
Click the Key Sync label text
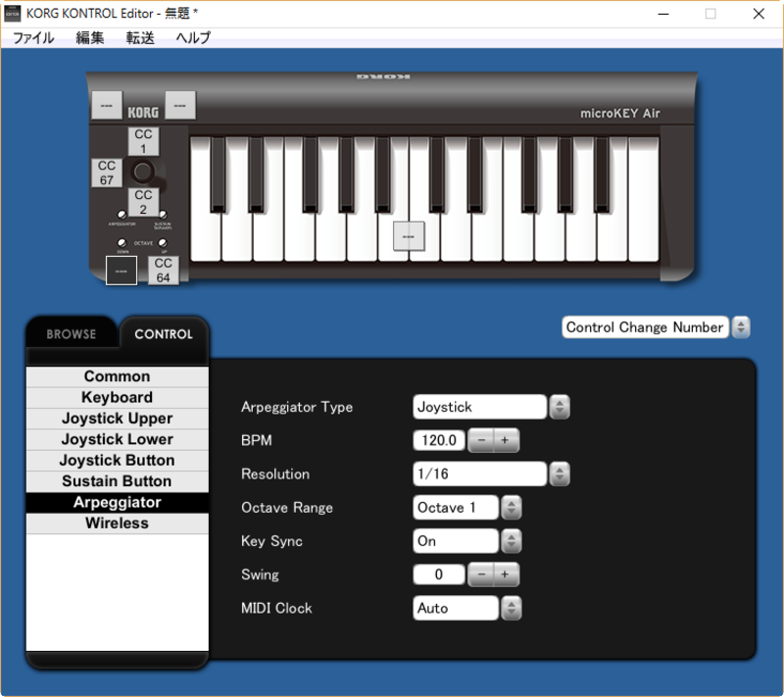272,541
